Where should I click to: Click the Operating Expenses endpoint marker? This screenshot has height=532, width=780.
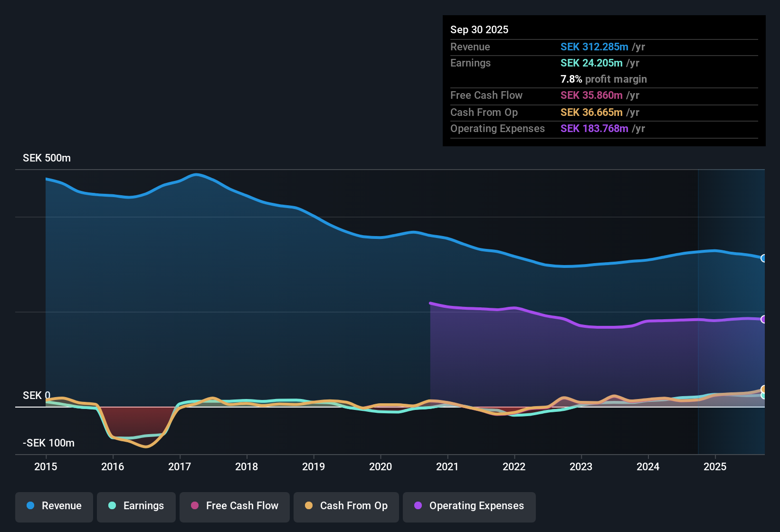coord(763,319)
